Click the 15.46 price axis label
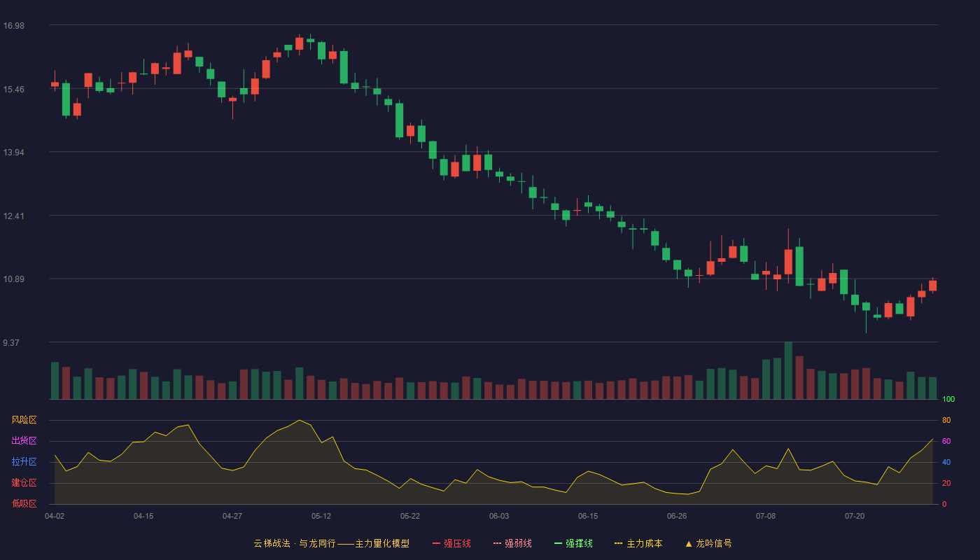Image resolution: width=980 pixels, height=560 pixels. point(13,90)
